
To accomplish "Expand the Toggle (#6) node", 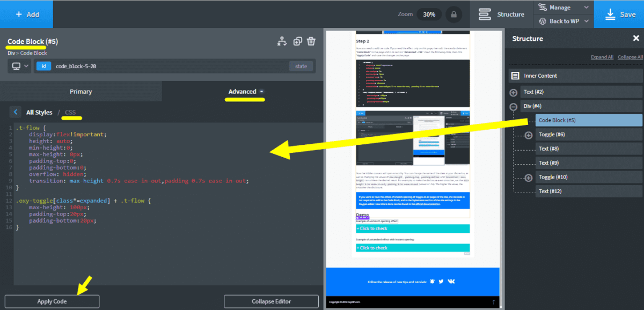I will (x=528, y=135).
